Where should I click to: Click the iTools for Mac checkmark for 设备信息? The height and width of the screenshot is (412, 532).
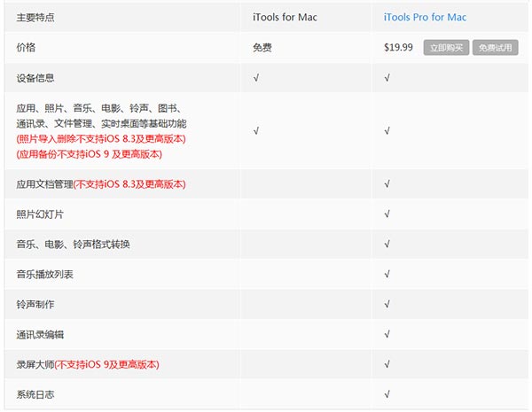[256, 78]
